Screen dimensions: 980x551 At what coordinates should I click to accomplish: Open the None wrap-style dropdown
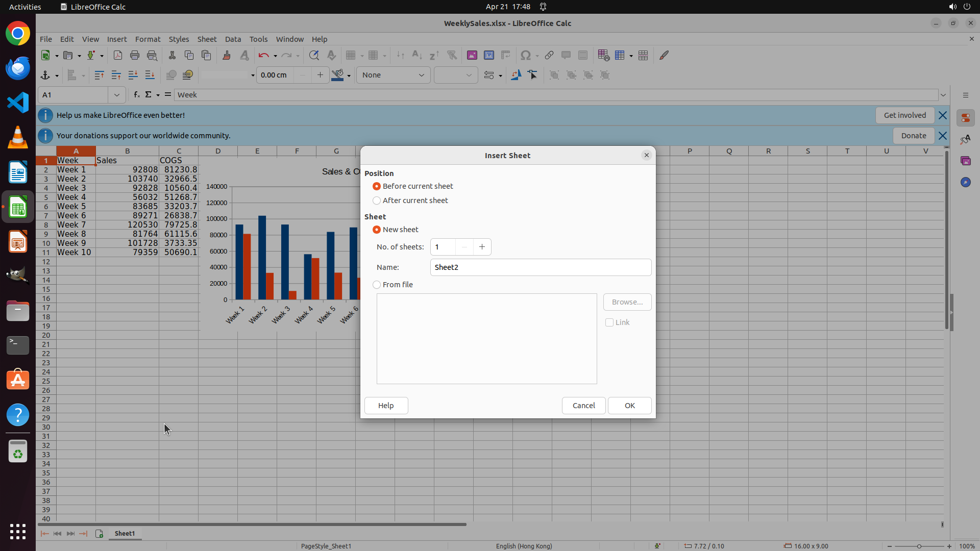coord(393,75)
